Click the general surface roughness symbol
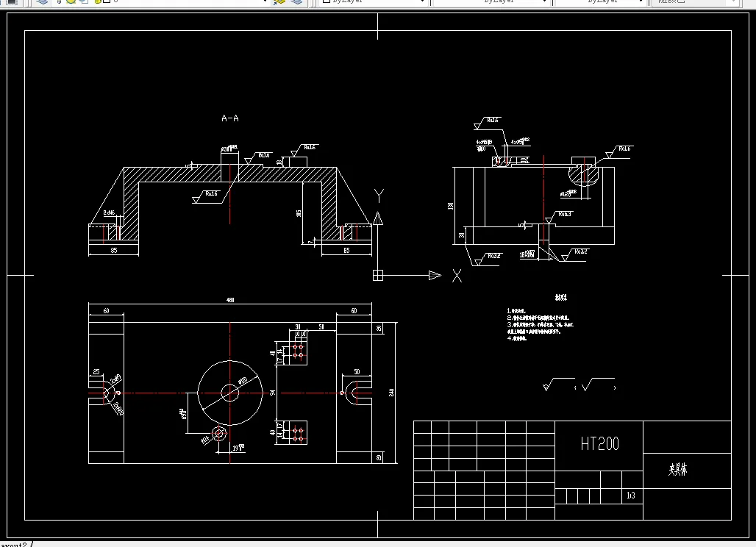Viewport: 756px width, 547px height. 558,384
